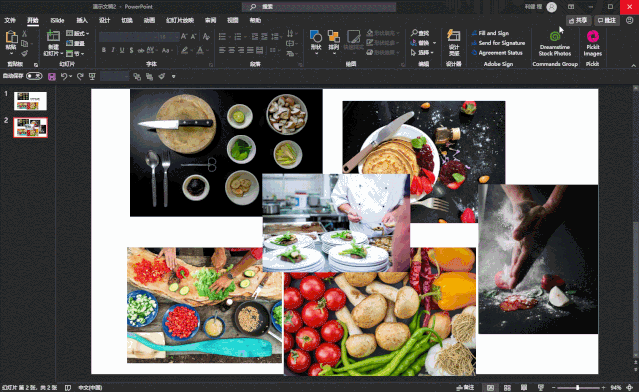Launch the Pickit Images add-in
The height and width of the screenshot is (392, 639).
click(x=593, y=44)
